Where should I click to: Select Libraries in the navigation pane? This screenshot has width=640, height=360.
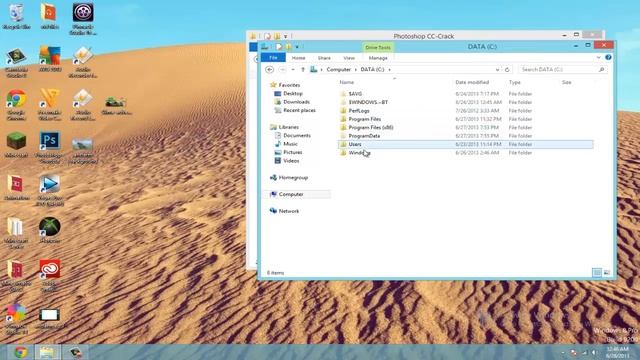tap(288, 127)
